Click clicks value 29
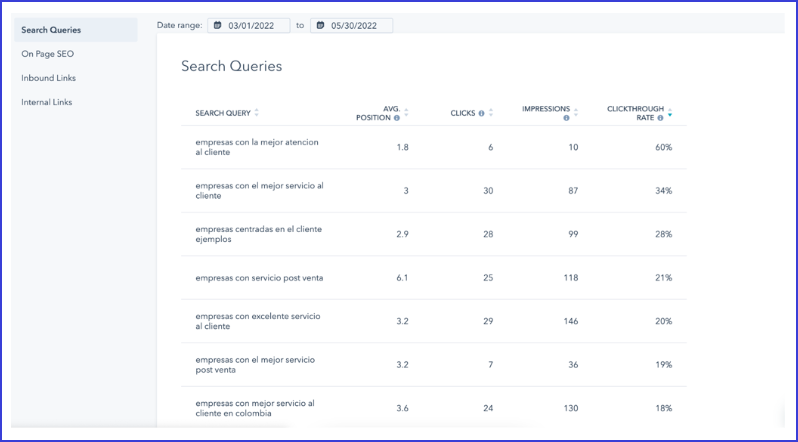 488,321
